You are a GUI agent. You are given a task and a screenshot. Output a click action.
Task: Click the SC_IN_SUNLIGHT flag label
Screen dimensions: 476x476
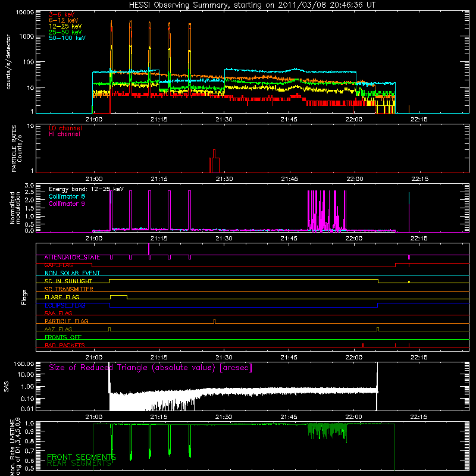[x=68, y=281]
